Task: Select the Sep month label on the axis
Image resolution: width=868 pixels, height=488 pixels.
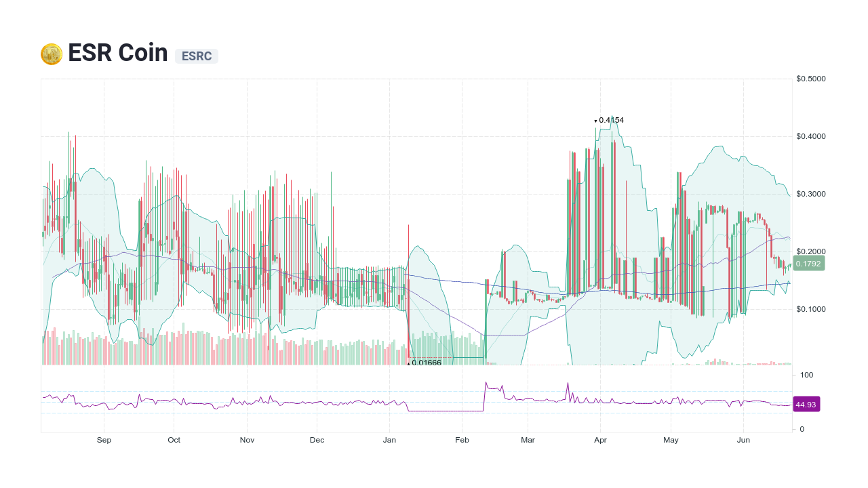Action: 104,440
